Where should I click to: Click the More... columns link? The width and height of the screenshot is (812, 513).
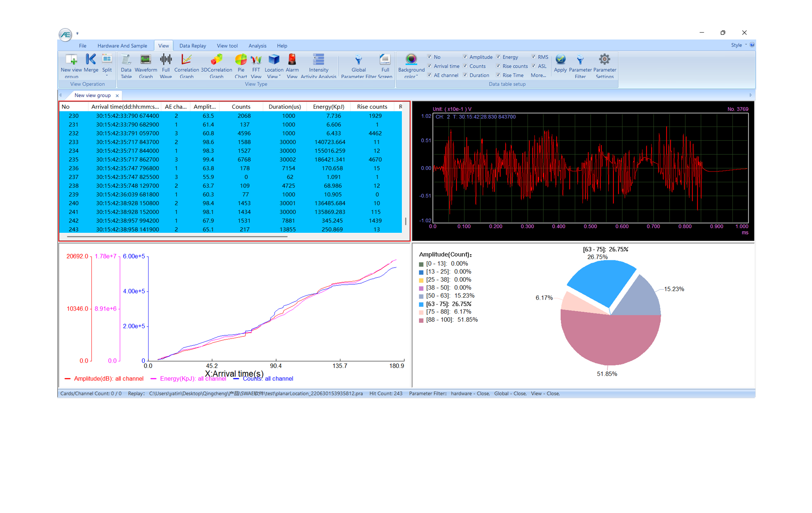[538, 75]
